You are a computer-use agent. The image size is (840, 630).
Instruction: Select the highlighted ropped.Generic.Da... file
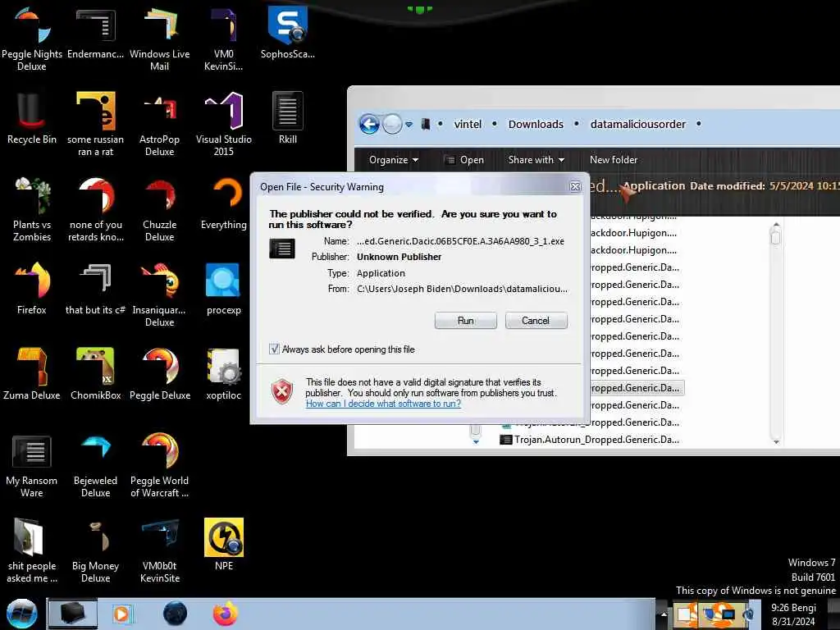point(637,388)
